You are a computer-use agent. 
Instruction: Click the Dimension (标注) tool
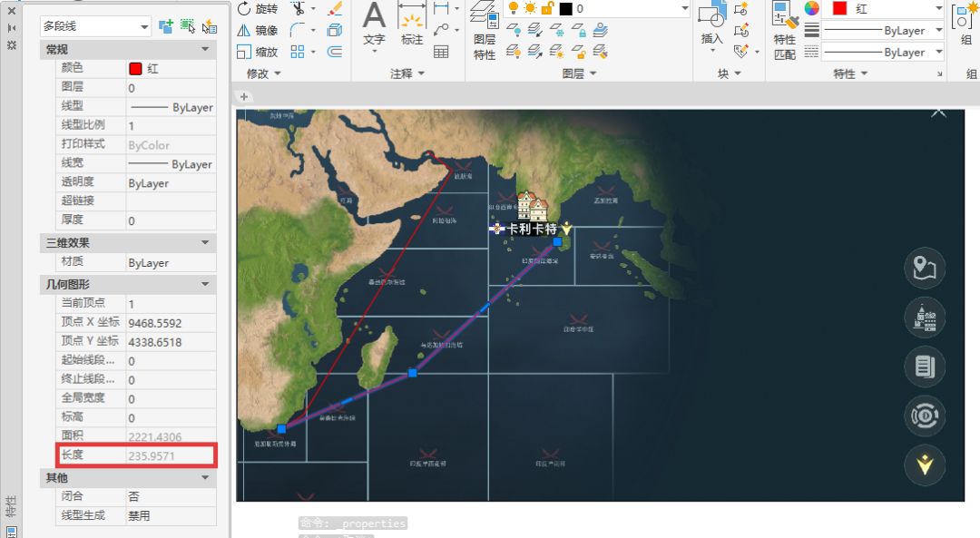pos(412,24)
